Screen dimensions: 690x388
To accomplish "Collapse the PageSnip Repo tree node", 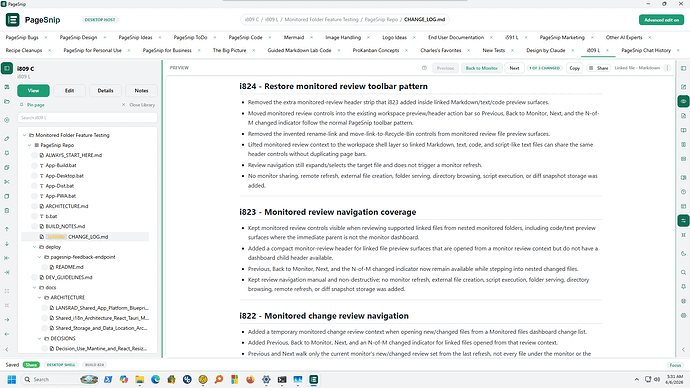I will 29,145.
